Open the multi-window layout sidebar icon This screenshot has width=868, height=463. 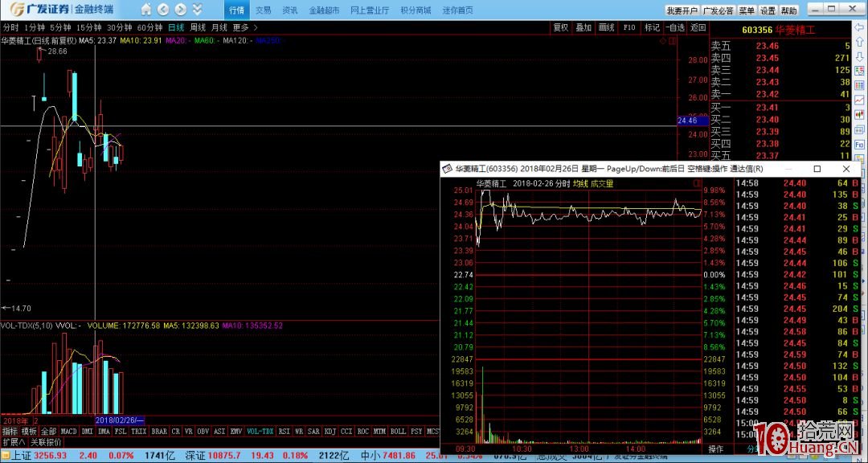[859, 129]
